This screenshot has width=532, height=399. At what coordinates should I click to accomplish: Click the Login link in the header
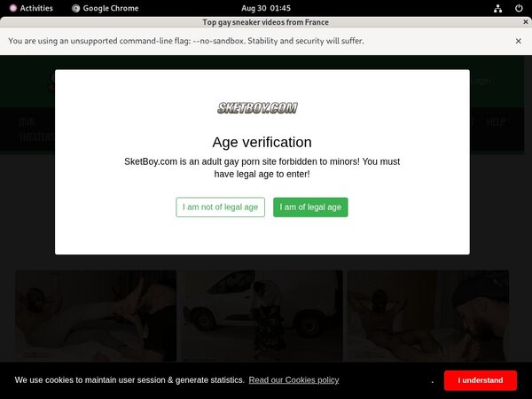[x=481, y=81]
